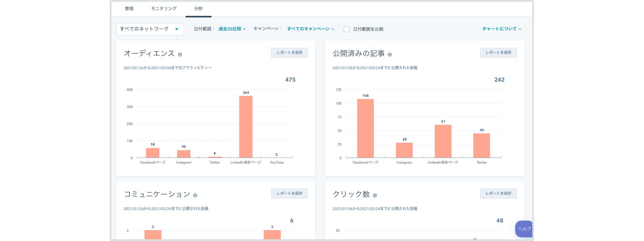
Task: Open the すべてのキャンペーン campaign dropdown
Action: tap(310, 29)
